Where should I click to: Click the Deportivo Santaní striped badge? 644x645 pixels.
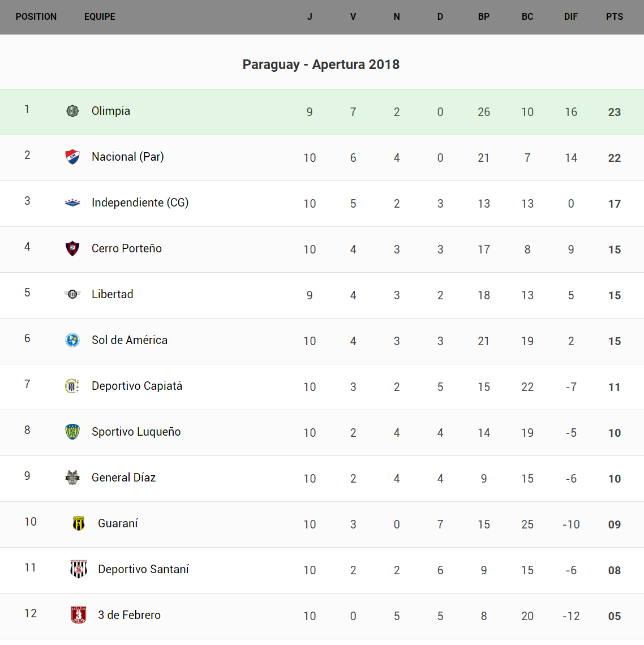point(79,569)
